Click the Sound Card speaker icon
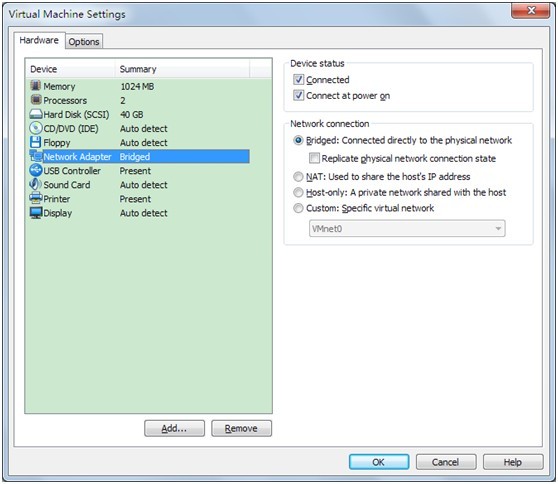The height and width of the screenshot is (484, 558). pyautogui.click(x=36, y=184)
